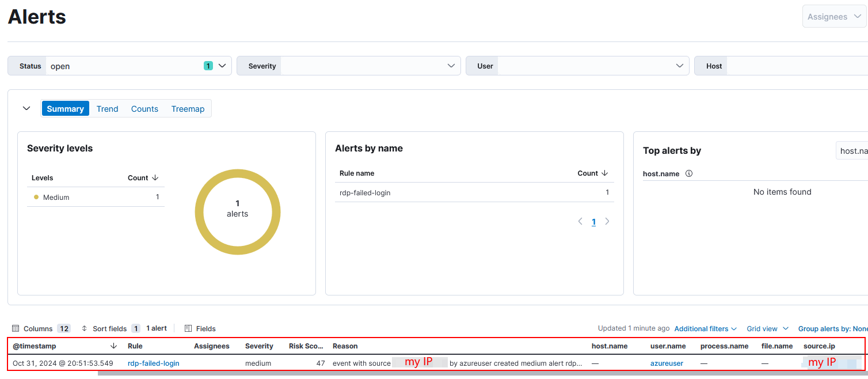Open the Top alerts by field dropdown
Viewport: 868px width, 379px height.
852,151
